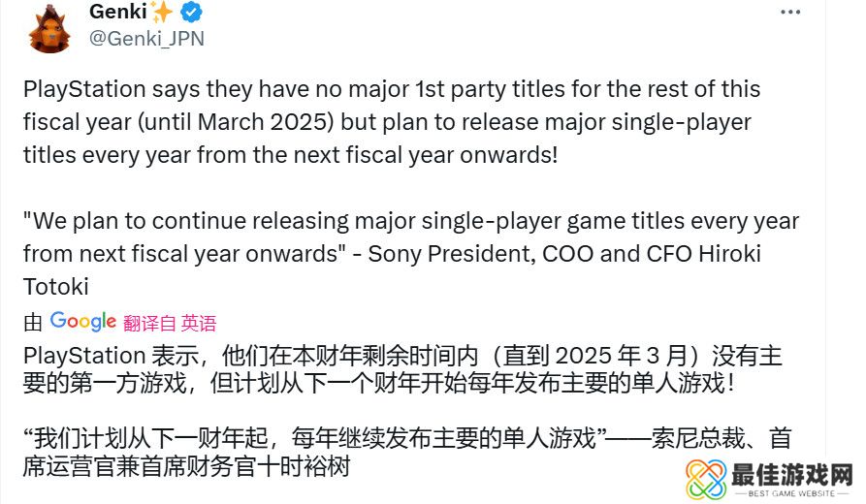Click the Google logo in translation line

pos(83,321)
